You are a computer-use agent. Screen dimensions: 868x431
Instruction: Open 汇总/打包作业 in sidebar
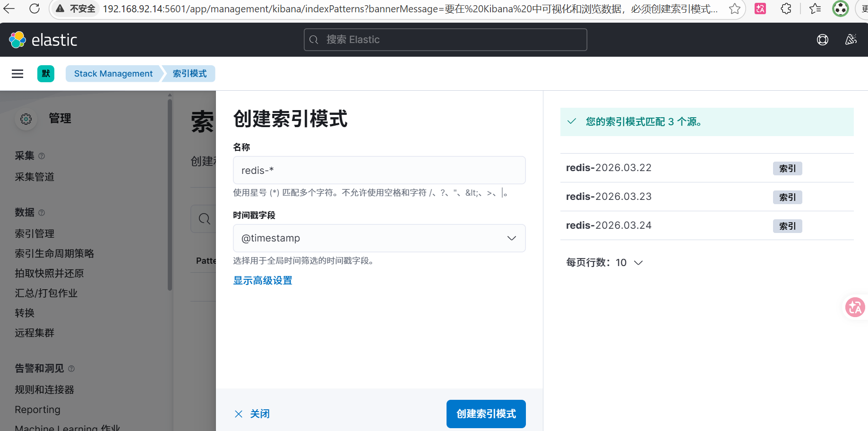pos(46,293)
